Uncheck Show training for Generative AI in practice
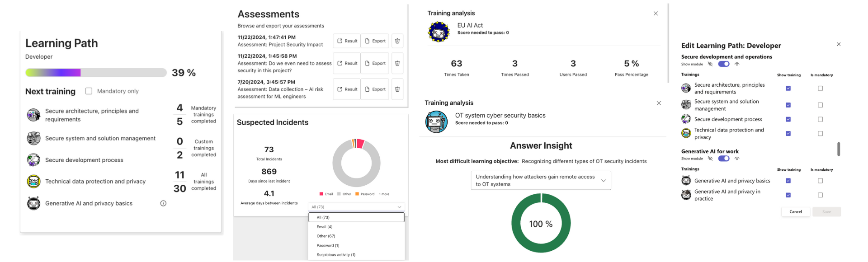Screen dimensions: 868x262 pyautogui.click(x=788, y=195)
